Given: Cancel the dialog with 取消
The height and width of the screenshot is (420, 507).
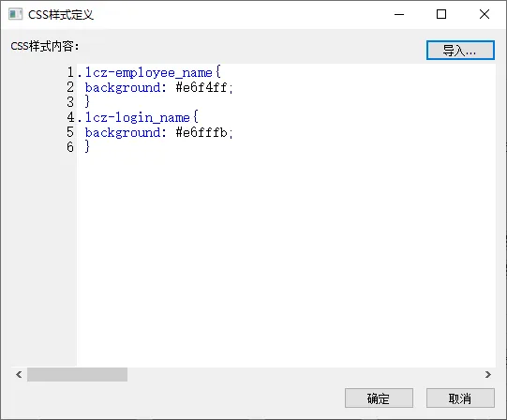Looking at the screenshot, I should 460,398.
